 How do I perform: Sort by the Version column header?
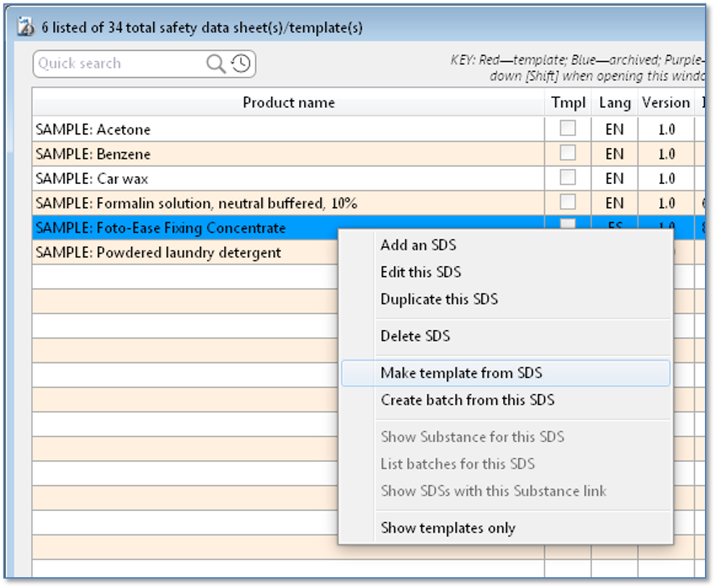coord(666,102)
